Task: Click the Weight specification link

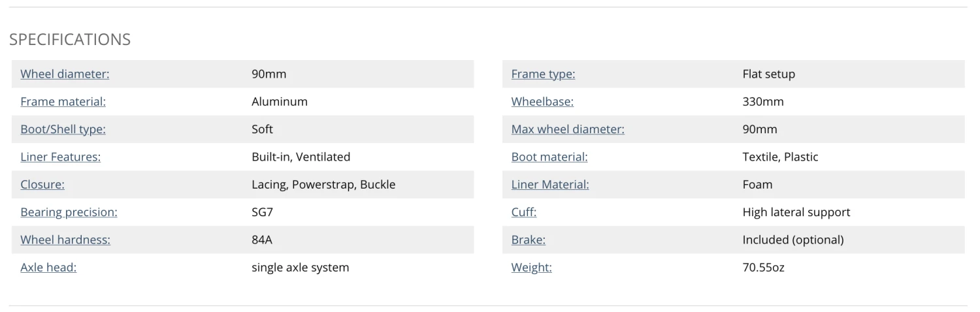Action: pos(531,268)
